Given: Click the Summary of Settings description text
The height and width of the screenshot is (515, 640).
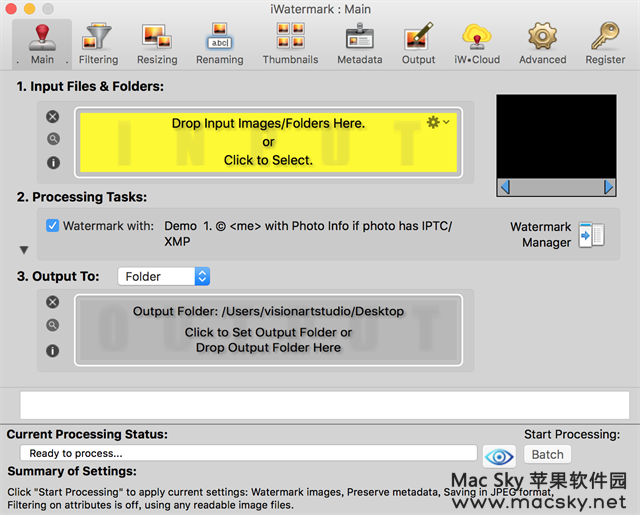Looking at the screenshot, I should (280, 498).
